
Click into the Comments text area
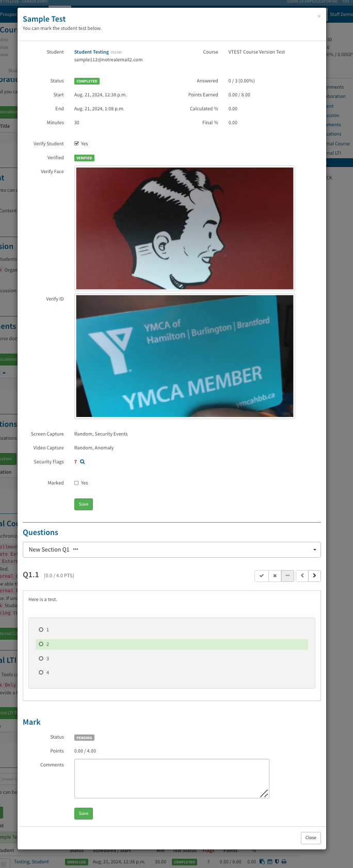tap(172, 778)
